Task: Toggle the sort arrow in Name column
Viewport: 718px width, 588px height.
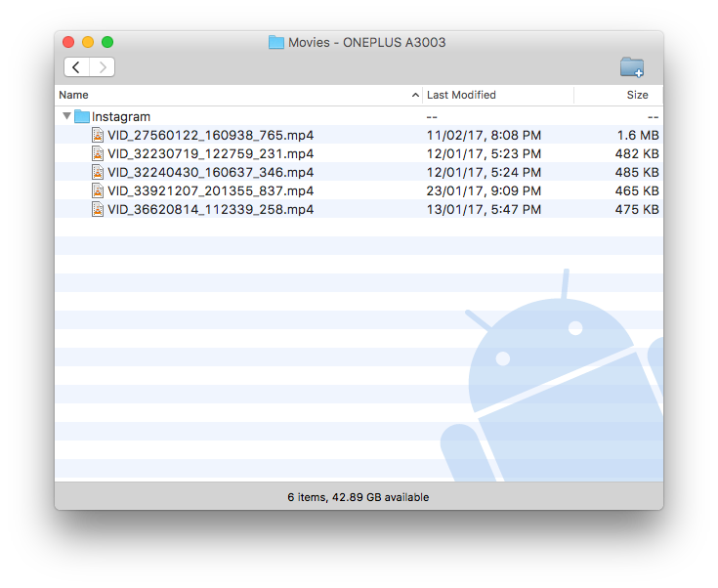Action: coord(415,96)
